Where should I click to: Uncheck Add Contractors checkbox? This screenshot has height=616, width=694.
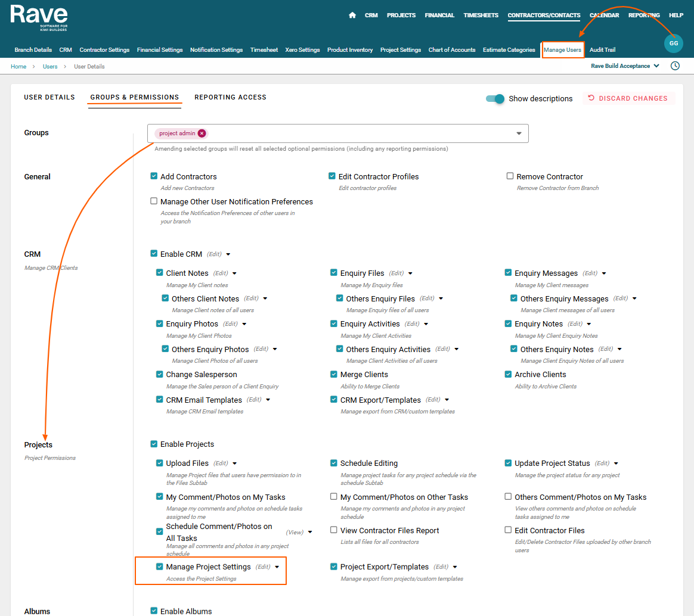154,176
